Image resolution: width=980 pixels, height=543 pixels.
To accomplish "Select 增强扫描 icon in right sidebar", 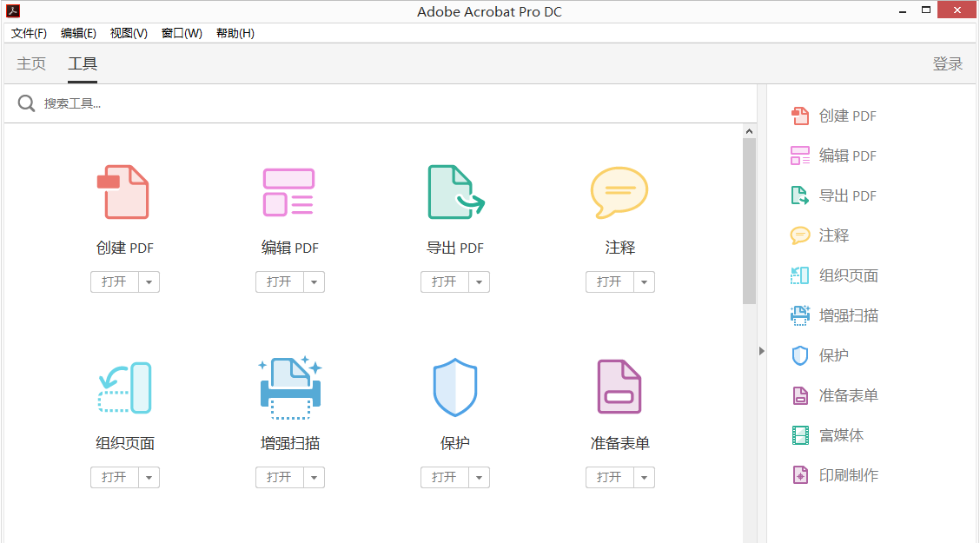I will 800,315.
